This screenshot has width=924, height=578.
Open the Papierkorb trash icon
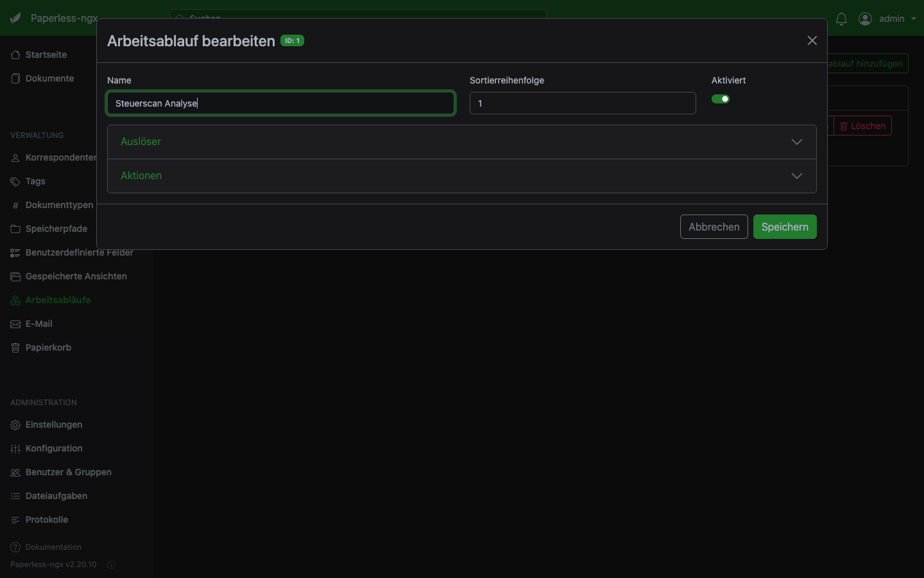[15, 347]
